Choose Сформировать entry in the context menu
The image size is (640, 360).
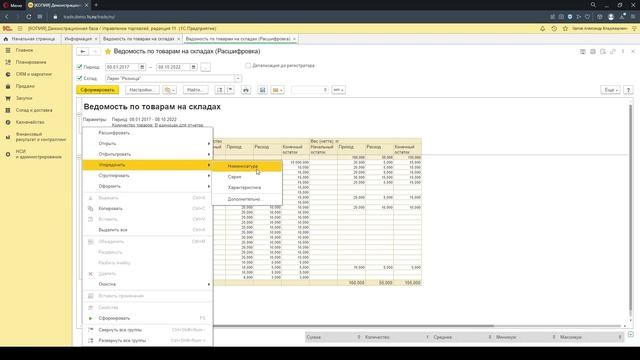pos(147,318)
